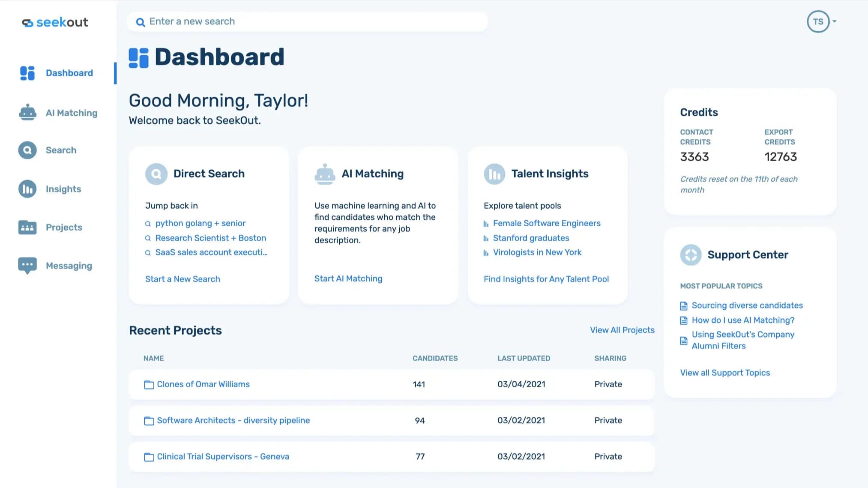Click folder icon for Clones of Omar Williams
Screen dimensions: 868x488
[149, 385]
